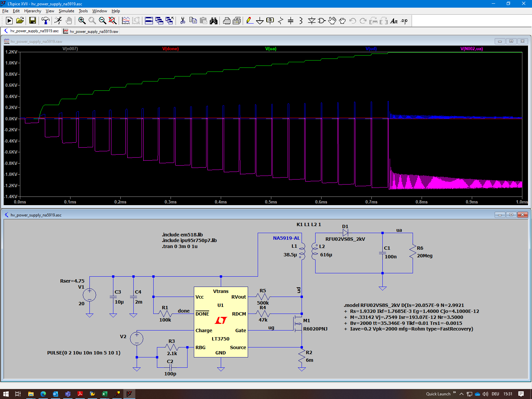This screenshot has height=399, width=532.
Task: Open the Windows Start menu
Action: pos(6,394)
